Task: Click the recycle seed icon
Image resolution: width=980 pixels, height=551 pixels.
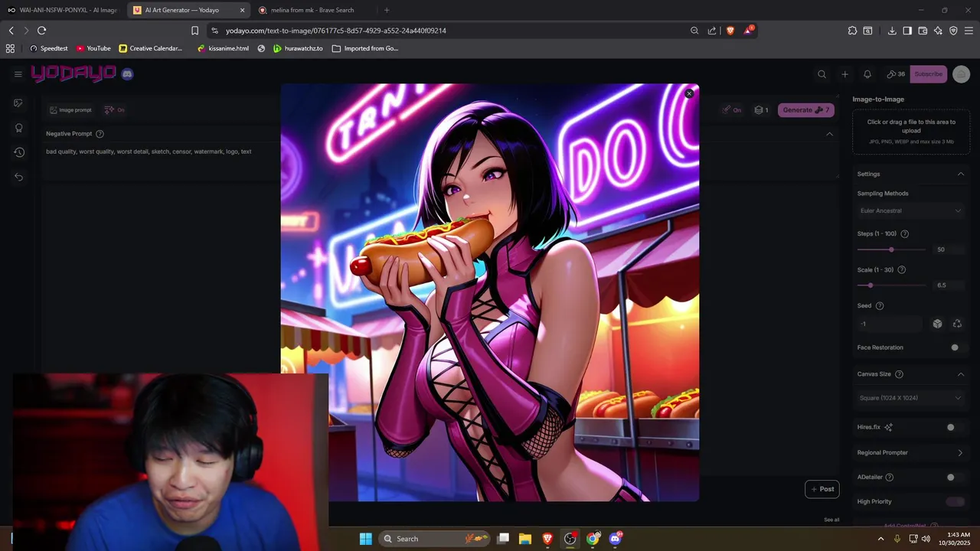Action: click(x=957, y=324)
